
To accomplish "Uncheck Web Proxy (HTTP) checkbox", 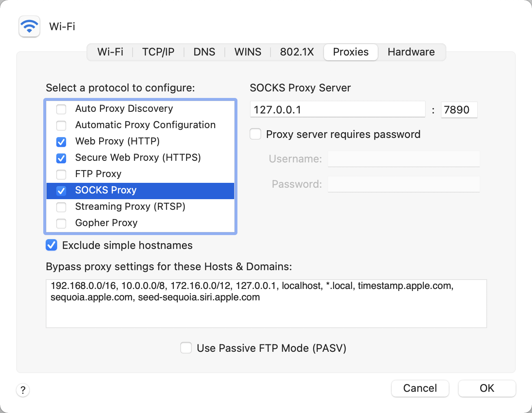I will (61, 142).
